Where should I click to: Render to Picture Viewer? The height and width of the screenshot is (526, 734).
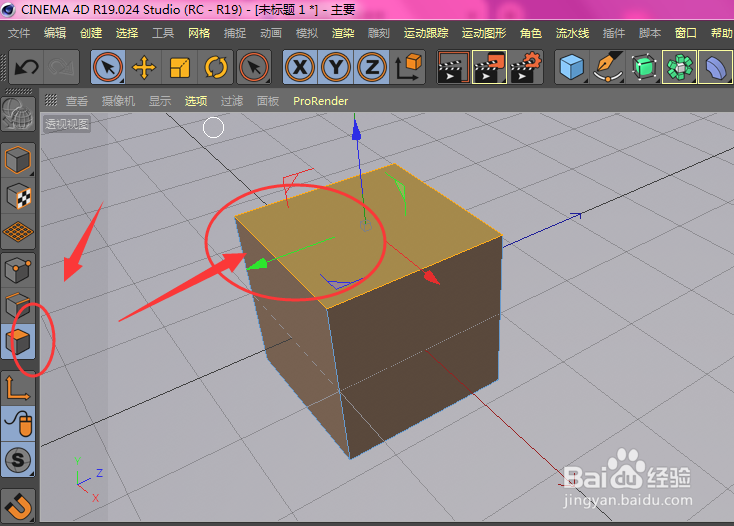489,68
